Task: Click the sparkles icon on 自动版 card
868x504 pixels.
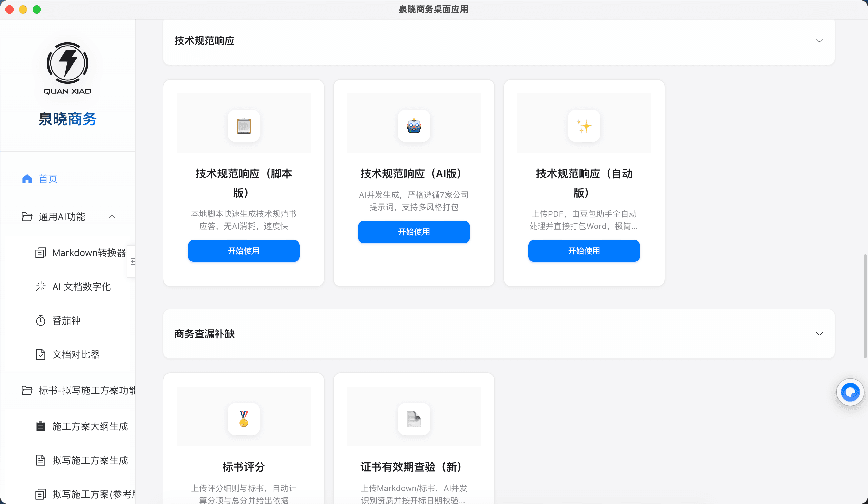Action: [584, 126]
